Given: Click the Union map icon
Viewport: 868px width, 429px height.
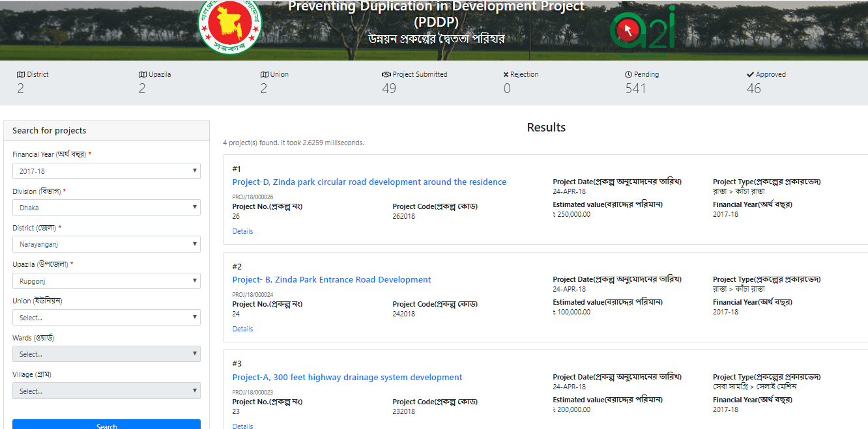Looking at the screenshot, I should [264, 75].
